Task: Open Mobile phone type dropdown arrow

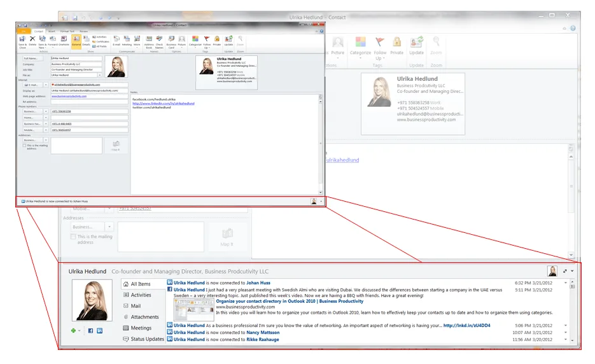Action: (46, 130)
